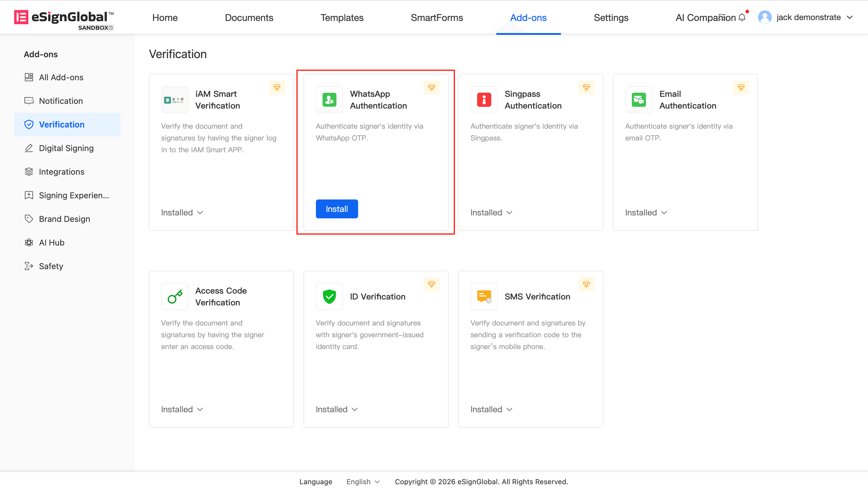The width and height of the screenshot is (868, 491).
Task: Click the SMS Verification message icon
Action: (484, 297)
